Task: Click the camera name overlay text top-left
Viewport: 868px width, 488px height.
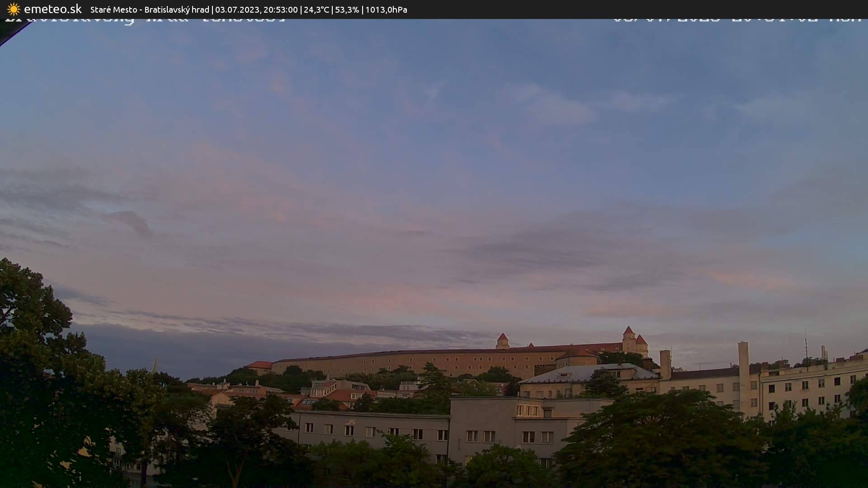Action: (x=145, y=20)
